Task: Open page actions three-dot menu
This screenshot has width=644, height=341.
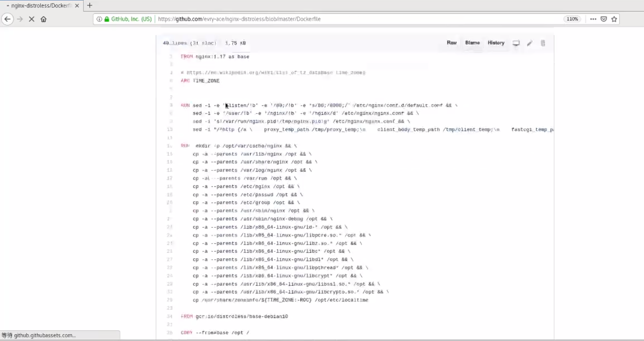Action: pos(593,19)
